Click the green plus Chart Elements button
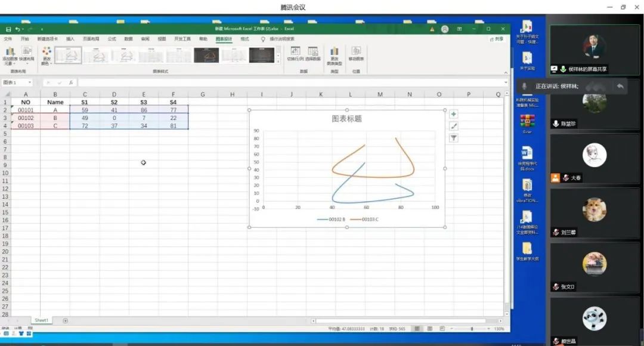Image resolution: width=644 pixels, height=346 pixels. [x=454, y=114]
